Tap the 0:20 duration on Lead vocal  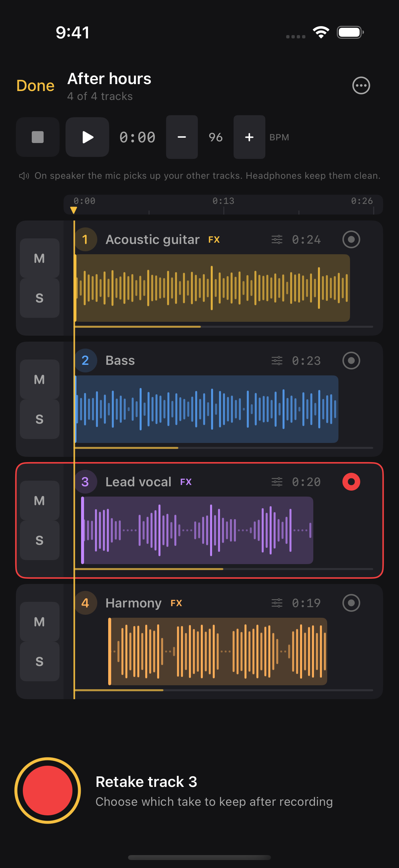click(306, 482)
